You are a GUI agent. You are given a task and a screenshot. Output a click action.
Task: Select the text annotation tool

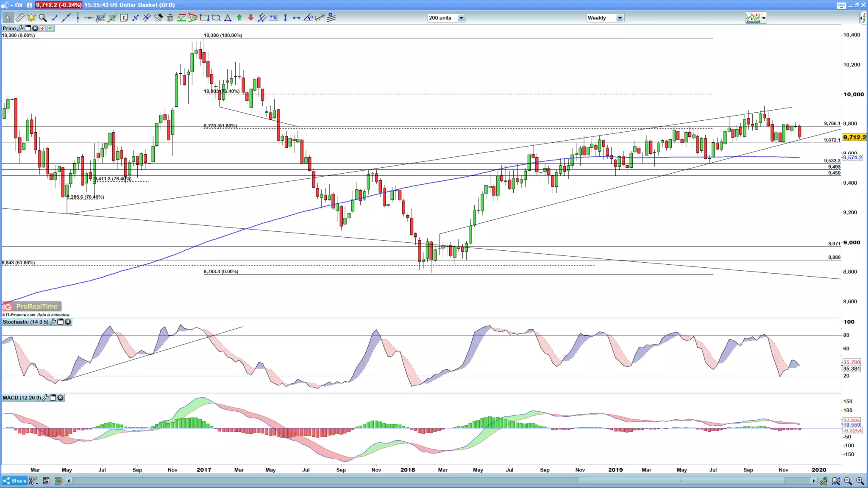(x=124, y=17)
